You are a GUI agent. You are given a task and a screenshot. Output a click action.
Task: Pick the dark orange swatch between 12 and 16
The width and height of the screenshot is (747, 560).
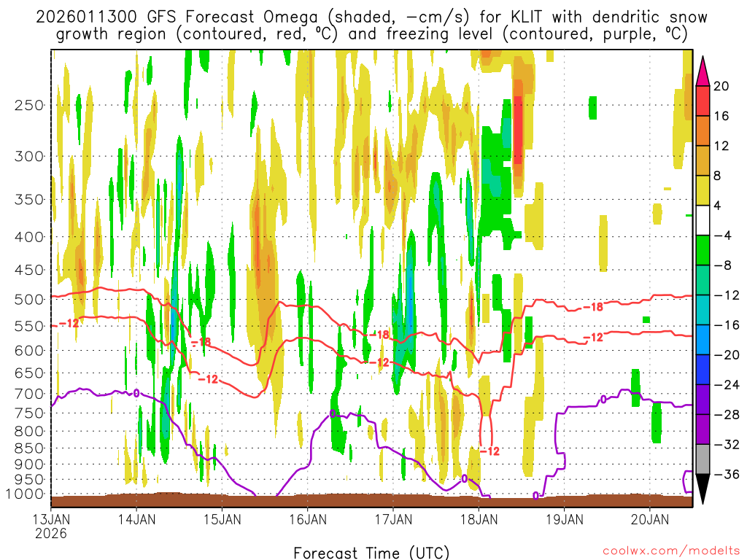[703, 131]
